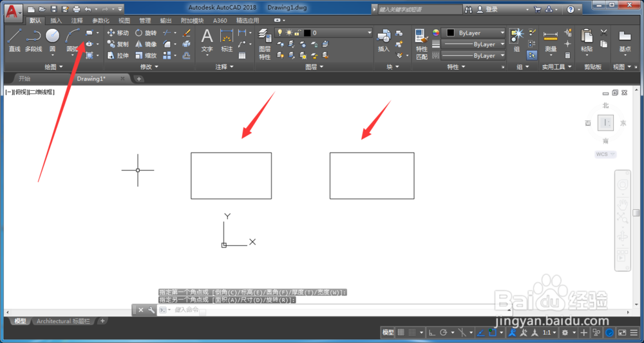The width and height of the screenshot is (644, 343).
Task: Toggle grid display in status bar
Action: [x=401, y=332]
